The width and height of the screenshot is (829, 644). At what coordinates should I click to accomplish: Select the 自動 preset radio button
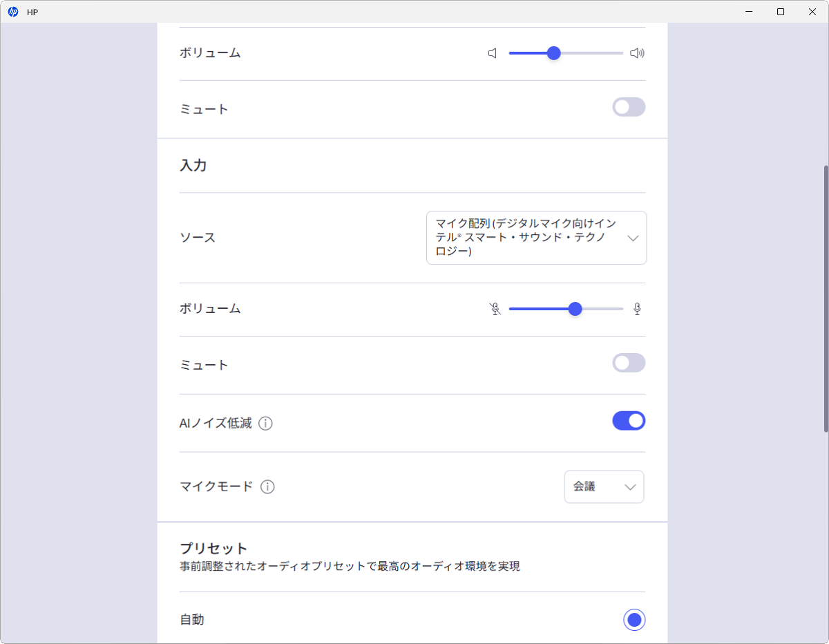(x=634, y=620)
